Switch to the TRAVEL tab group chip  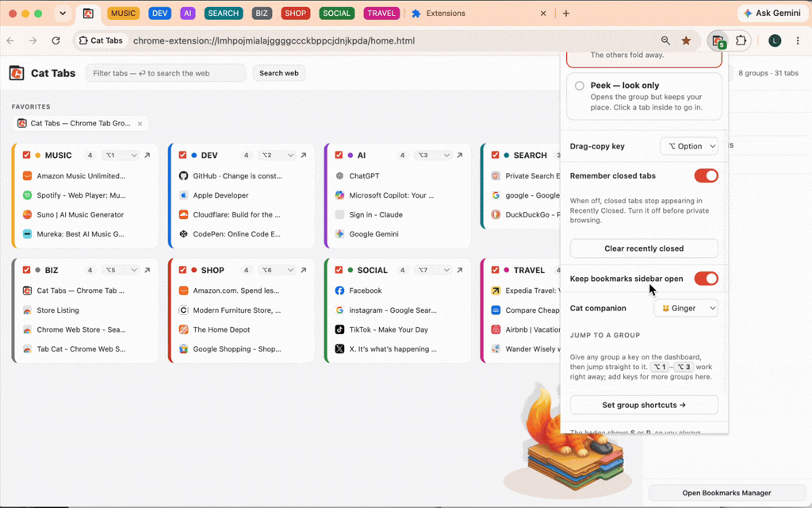coord(381,13)
